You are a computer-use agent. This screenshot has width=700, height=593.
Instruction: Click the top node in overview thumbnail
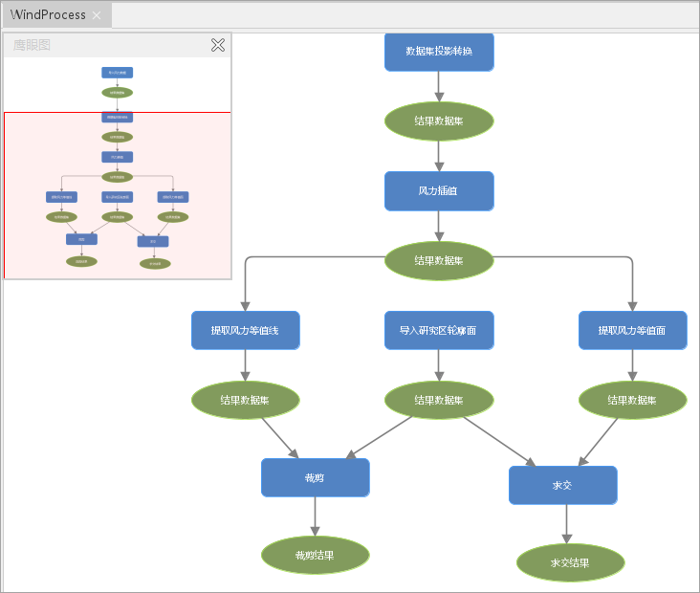[117, 73]
